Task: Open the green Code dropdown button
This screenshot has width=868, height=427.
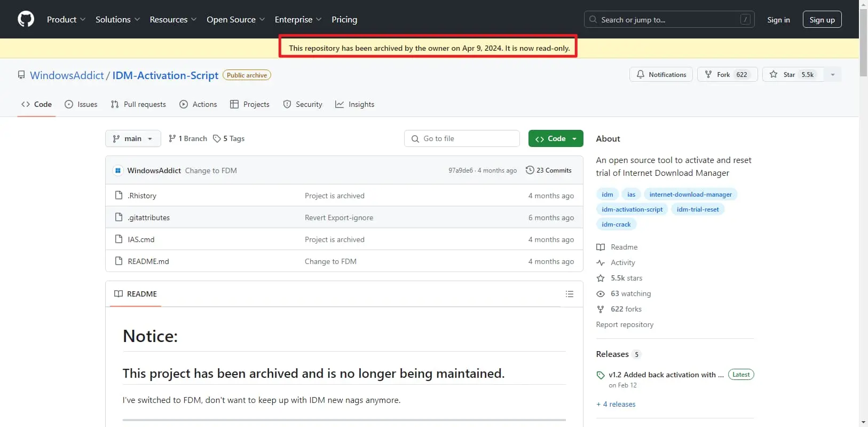Action: coord(556,138)
